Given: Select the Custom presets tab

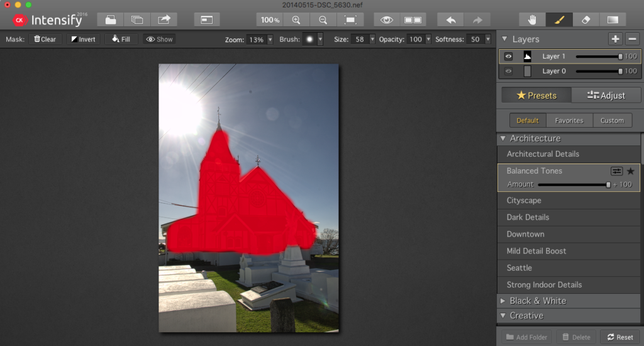Looking at the screenshot, I should 613,120.
